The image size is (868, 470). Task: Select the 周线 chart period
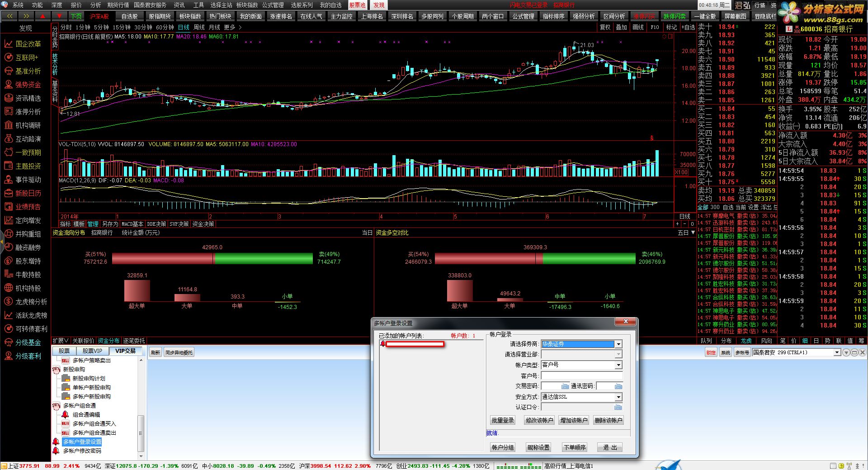tap(199, 28)
